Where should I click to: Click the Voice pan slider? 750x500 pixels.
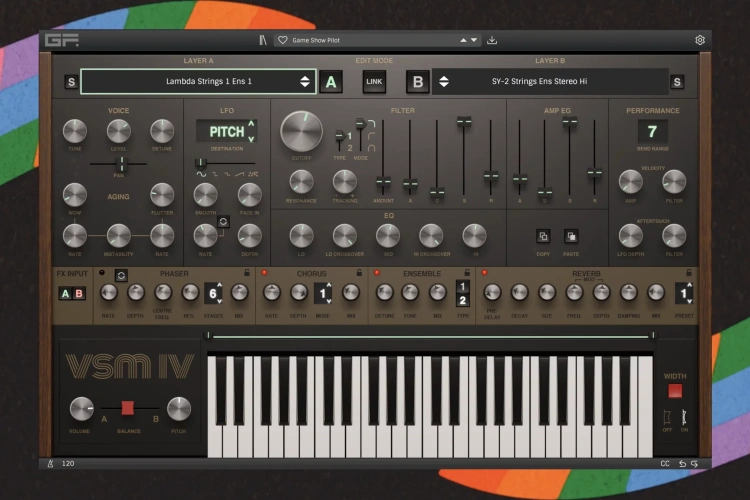click(x=122, y=164)
